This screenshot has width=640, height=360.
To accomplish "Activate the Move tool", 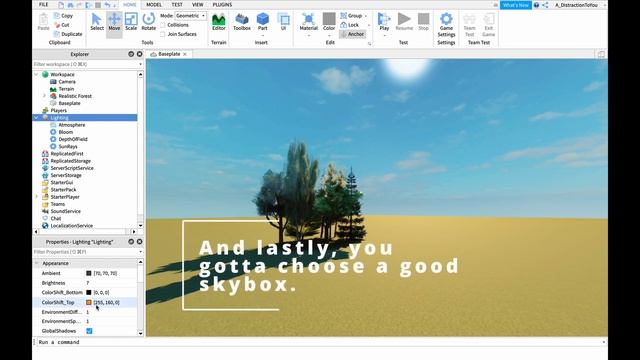I will click(114, 22).
